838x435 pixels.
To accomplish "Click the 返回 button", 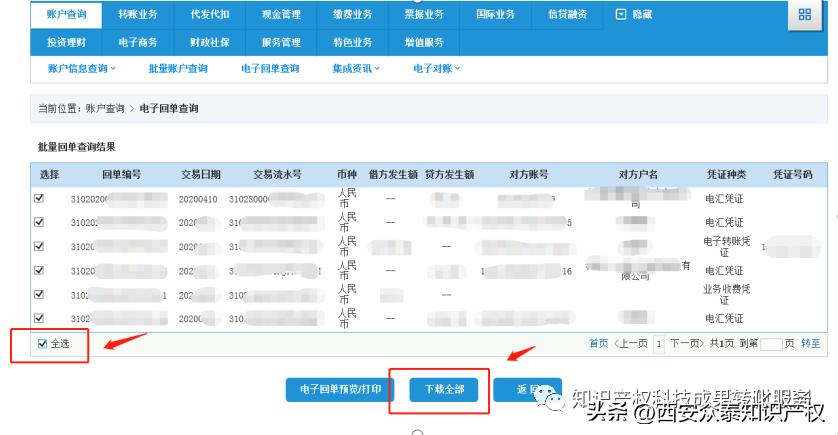I will pyautogui.click(x=527, y=390).
